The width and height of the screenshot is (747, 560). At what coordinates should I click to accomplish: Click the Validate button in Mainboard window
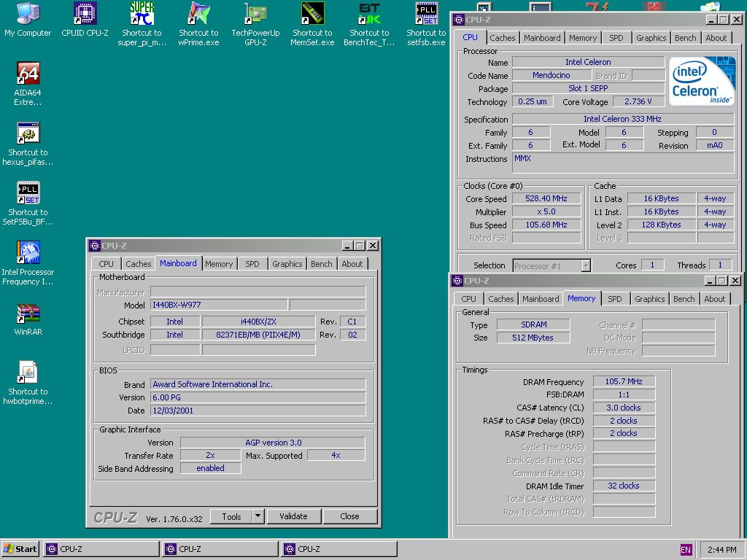point(293,517)
